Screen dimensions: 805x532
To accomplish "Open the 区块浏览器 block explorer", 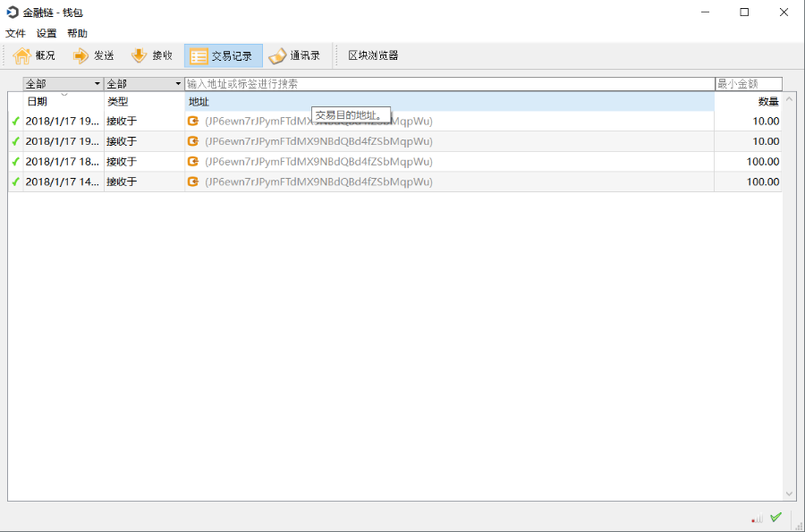I will [x=373, y=55].
